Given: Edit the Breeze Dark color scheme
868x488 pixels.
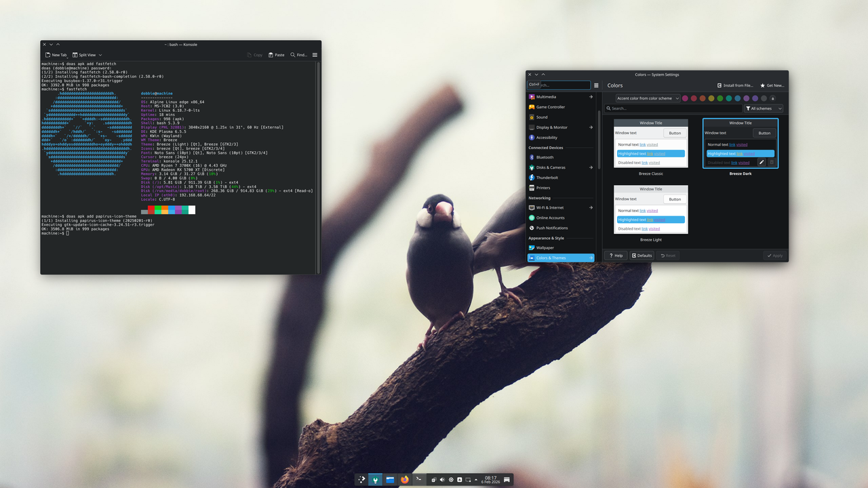Looking at the screenshot, I should [762, 162].
